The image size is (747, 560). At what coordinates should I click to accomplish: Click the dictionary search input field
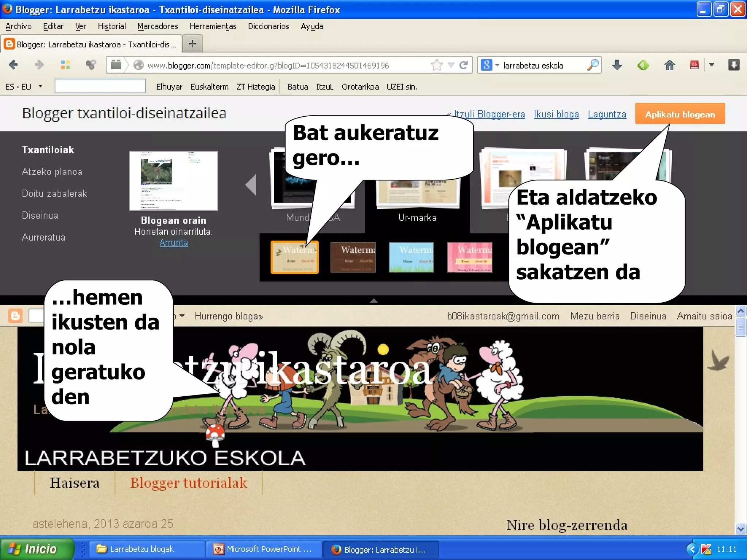click(100, 86)
